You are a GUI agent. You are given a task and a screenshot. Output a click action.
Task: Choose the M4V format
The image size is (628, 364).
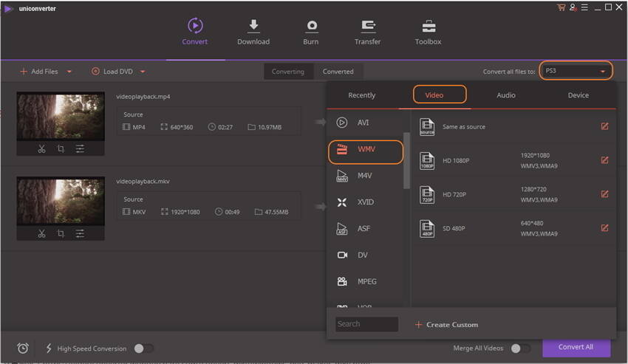[365, 176]
